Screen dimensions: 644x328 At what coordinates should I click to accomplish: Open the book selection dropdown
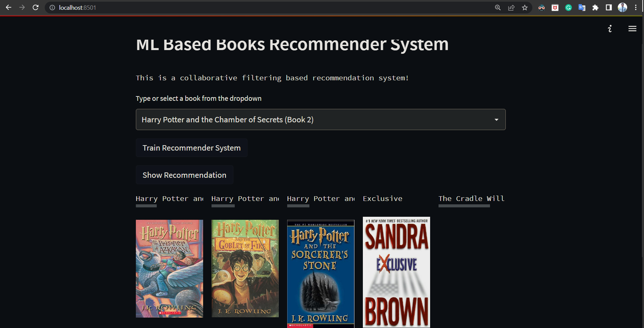click(x=320, y=119)
